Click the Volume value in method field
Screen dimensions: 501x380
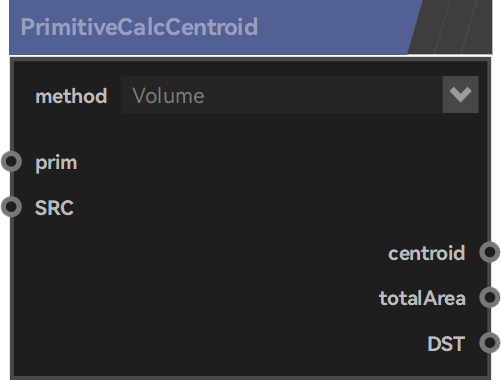[168, 96]
